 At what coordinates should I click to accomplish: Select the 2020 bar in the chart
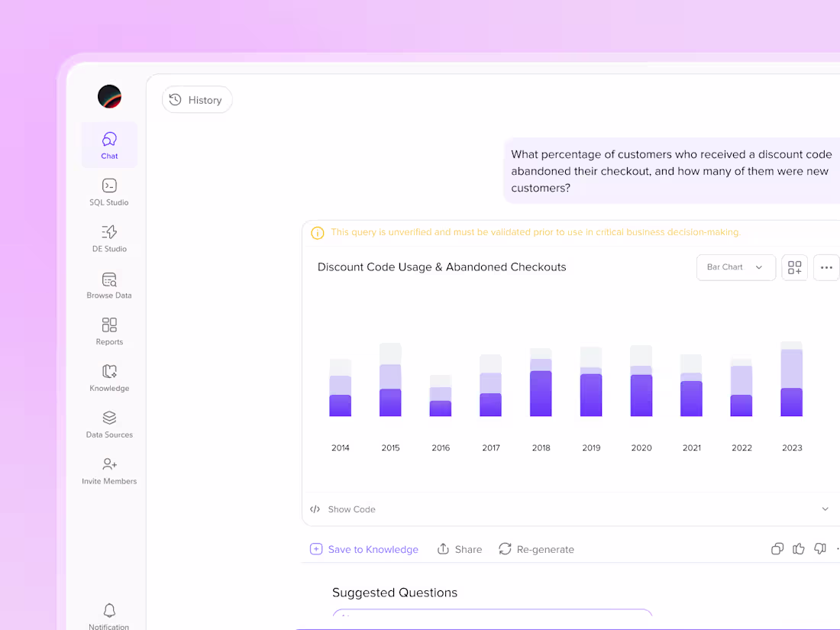[641, 381]
